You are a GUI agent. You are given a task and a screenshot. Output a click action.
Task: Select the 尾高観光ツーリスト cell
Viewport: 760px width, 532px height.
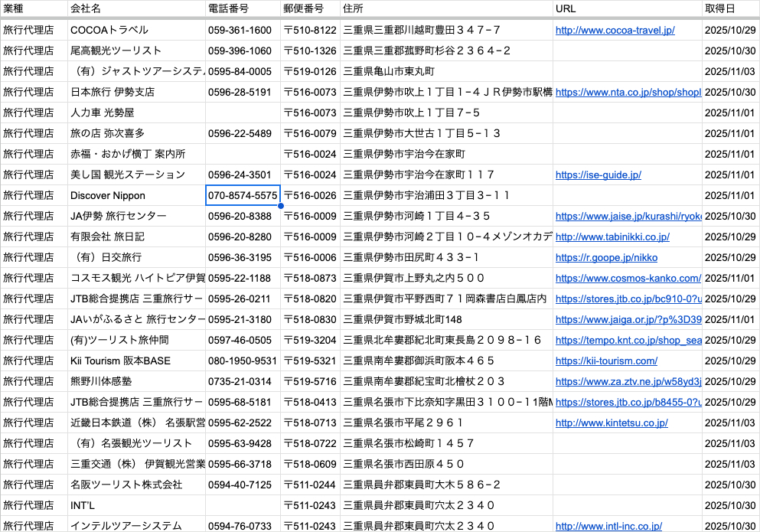coord(136,51)
